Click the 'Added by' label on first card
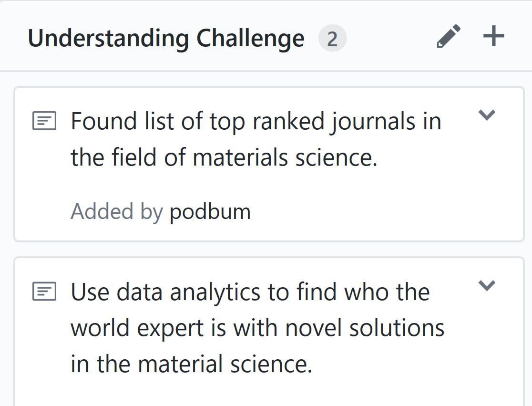Screen dimensions: 532x406 pyautogui.click(x=117, y=212)
